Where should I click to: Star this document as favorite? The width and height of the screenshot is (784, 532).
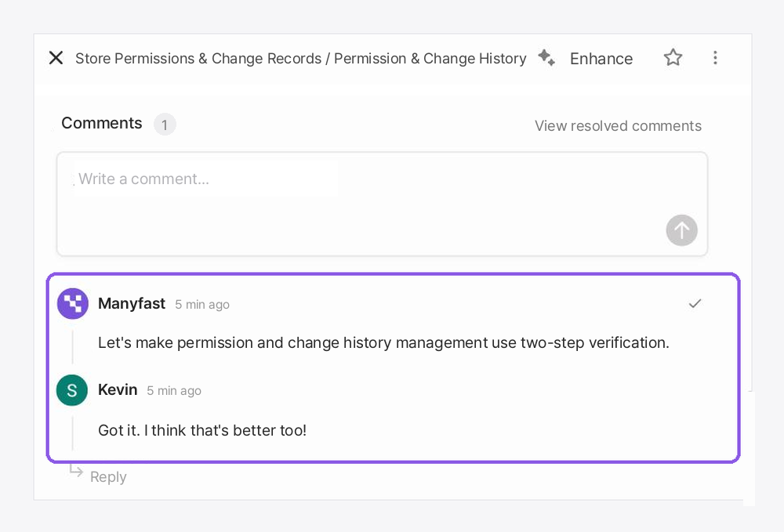[673, 57]
